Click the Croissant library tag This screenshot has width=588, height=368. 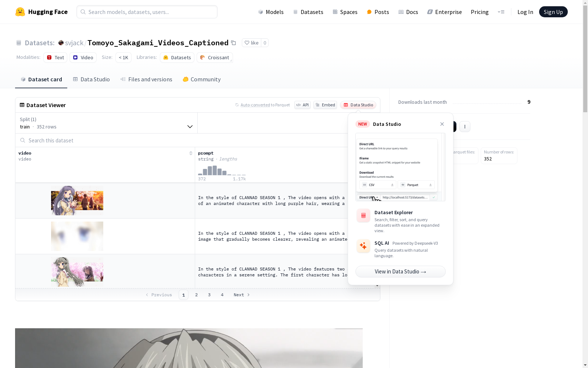tap(215, 57)
